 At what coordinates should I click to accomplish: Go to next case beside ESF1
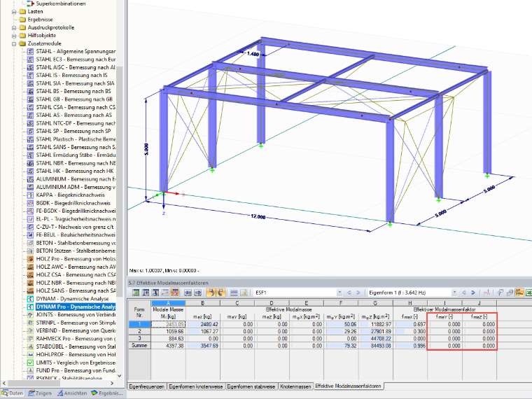[358, 293]
